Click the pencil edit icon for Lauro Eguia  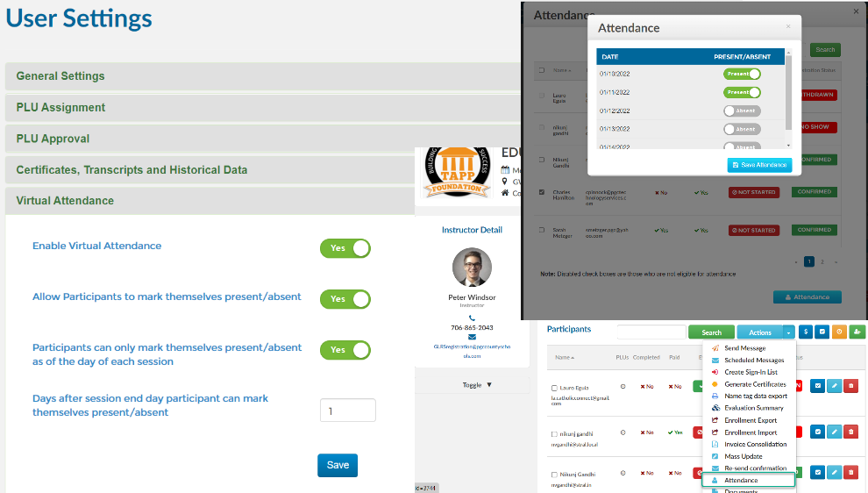[x=835, y=385]
